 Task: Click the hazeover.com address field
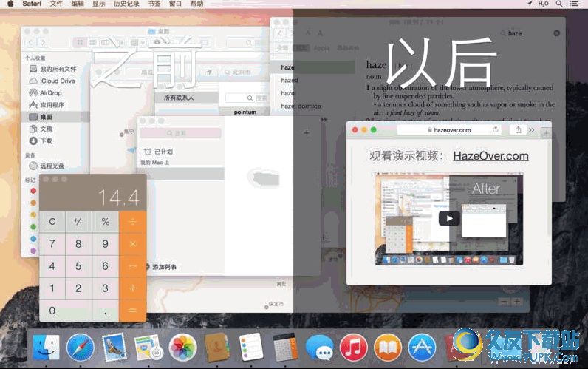449,130
